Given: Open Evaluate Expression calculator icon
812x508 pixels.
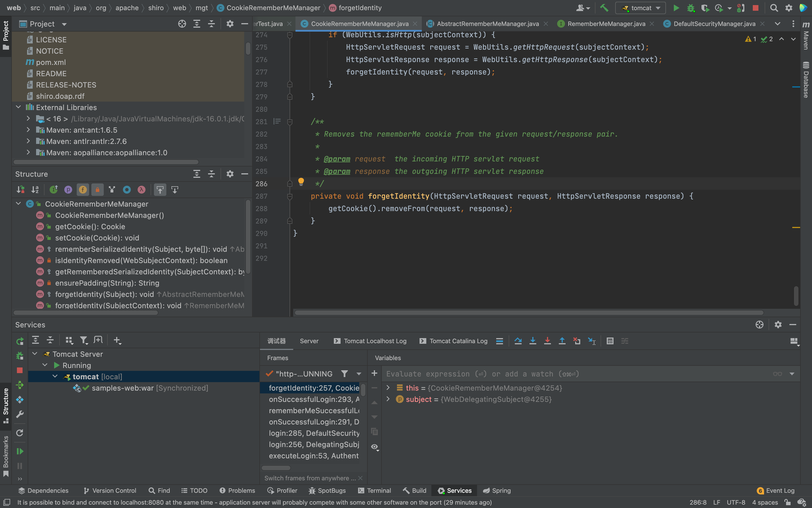Looking at the screenshot, I should click(x=610, y=341).
